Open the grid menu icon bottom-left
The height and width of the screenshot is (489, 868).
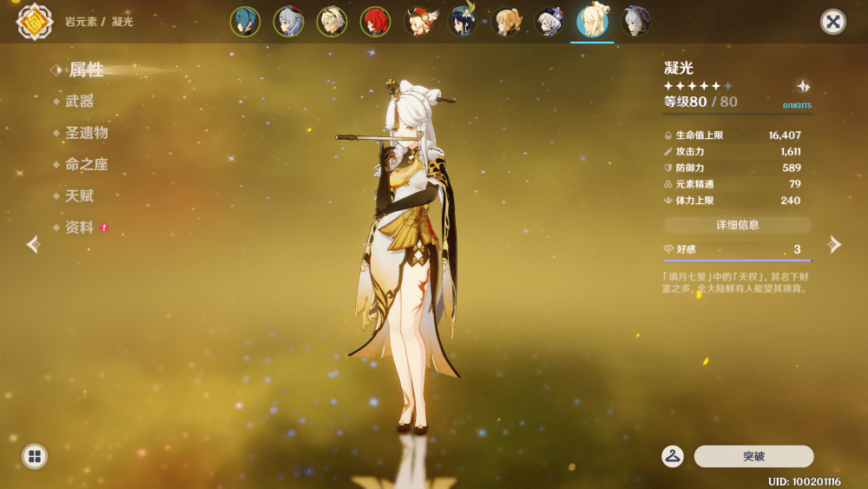tap(35, 456)
